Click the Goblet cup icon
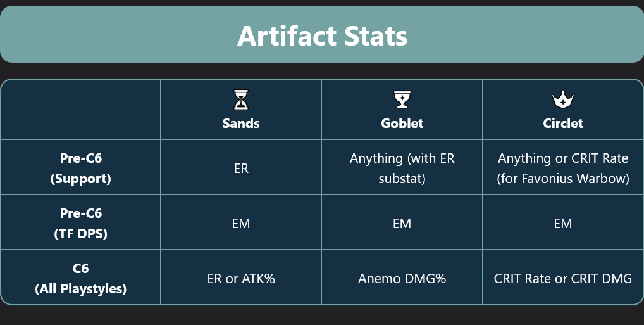The image size is (644, 325). click(x=402, y=99)
